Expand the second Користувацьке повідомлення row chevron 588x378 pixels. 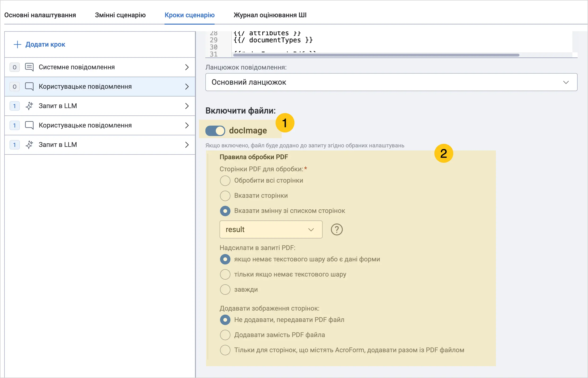tap(187, 125)
